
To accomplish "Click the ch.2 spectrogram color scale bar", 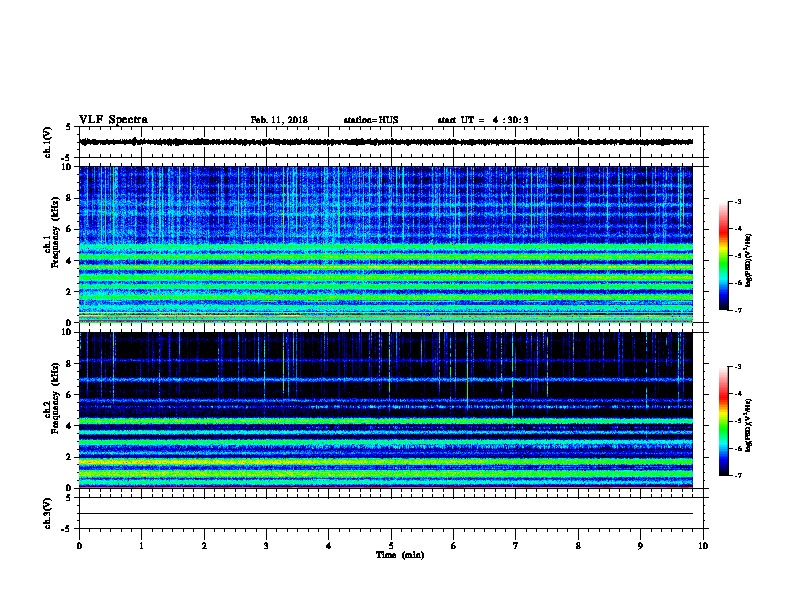I will point(723,421).
